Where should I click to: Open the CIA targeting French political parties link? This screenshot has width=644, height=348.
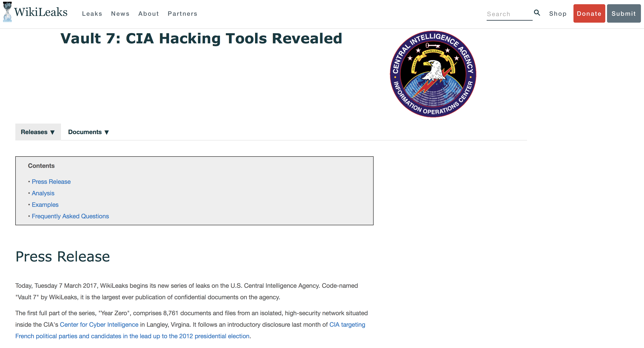coord(190,330)
